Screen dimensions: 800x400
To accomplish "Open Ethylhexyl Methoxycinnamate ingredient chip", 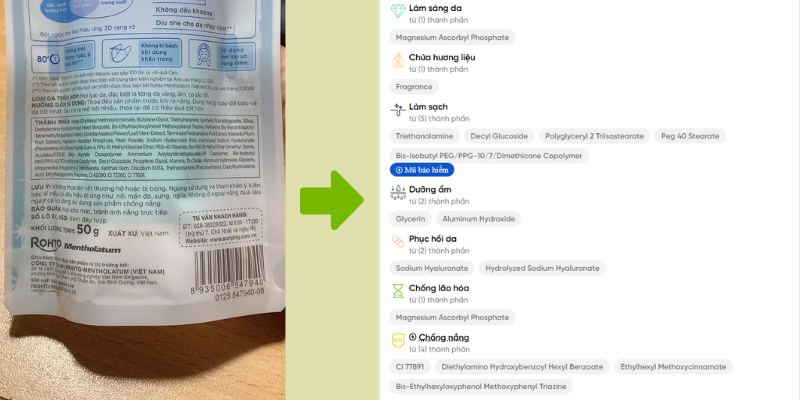I will [673, 367].
